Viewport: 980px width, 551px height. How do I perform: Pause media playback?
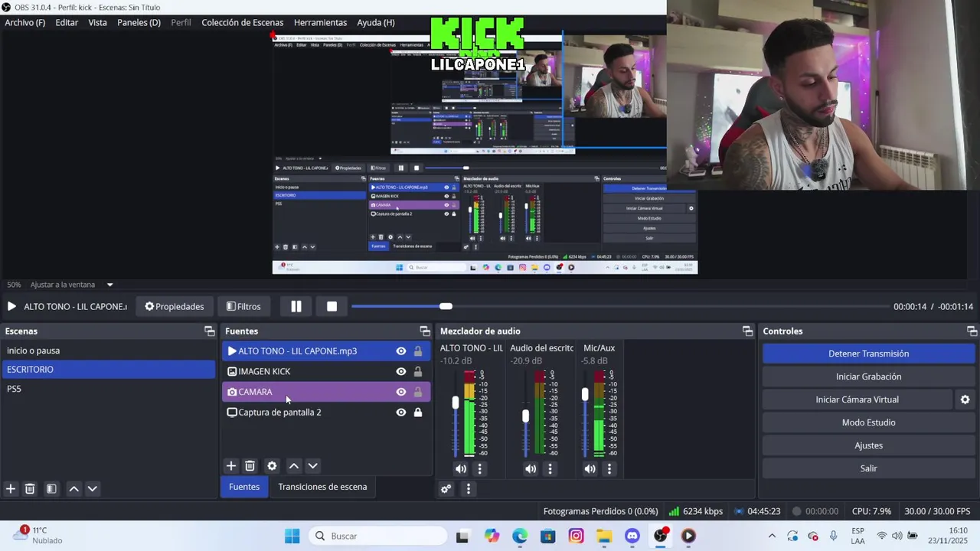pos(296,306)
